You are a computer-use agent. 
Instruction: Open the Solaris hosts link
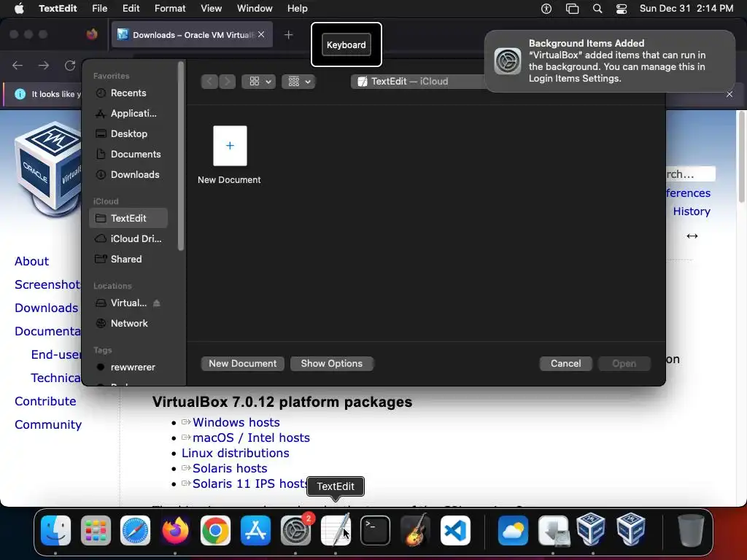point(230,468)
